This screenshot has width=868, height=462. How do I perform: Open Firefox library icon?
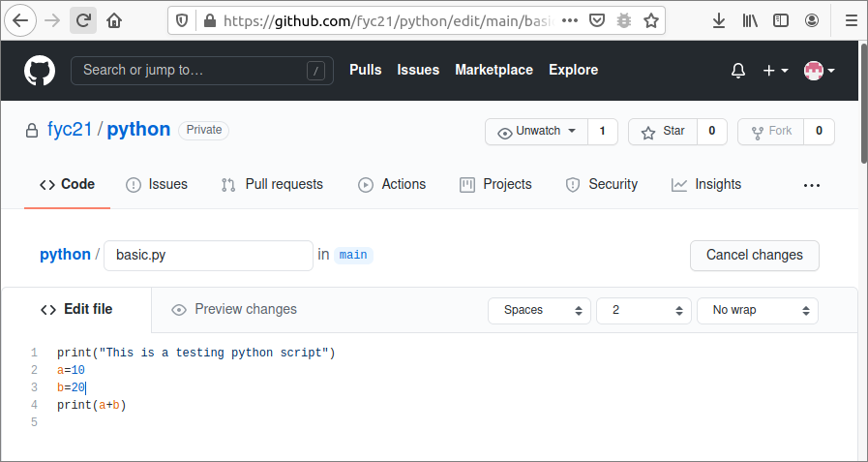[x=750, y=20]
